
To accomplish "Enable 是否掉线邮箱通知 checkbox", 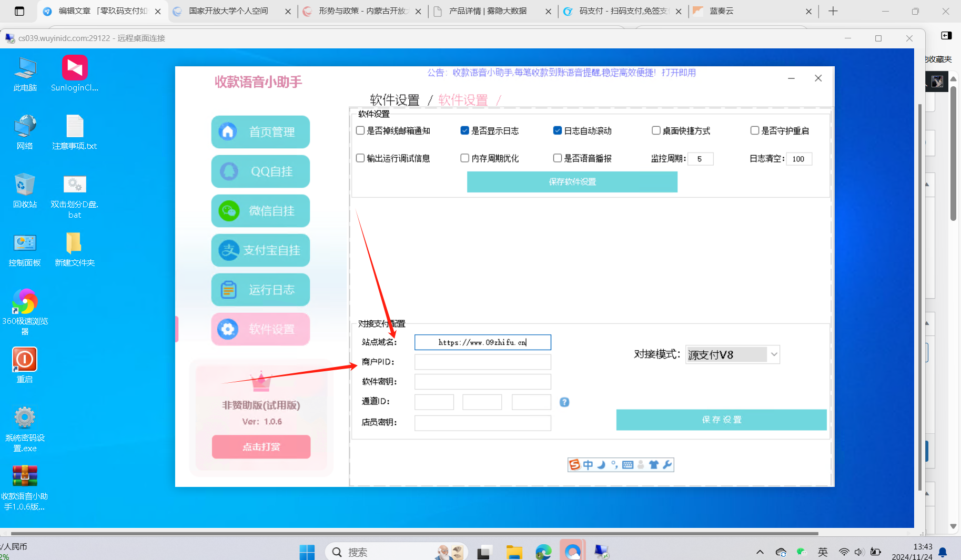I will [x=360, y=130].
